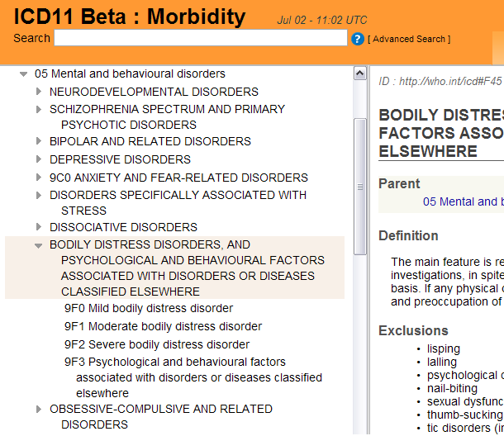504x436 pixels.
Task: Collapse the 05 Mental and behavioural disorders node
Action: 24,74
